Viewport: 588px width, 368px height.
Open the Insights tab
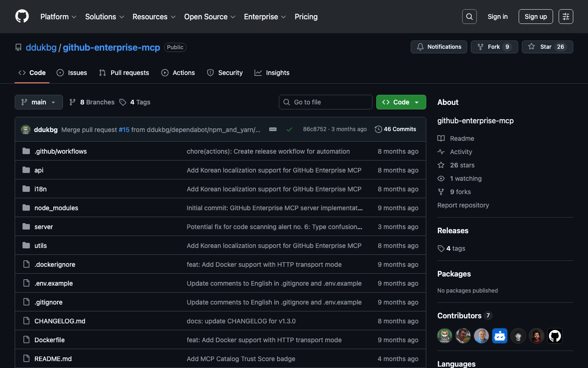[272, 73]
